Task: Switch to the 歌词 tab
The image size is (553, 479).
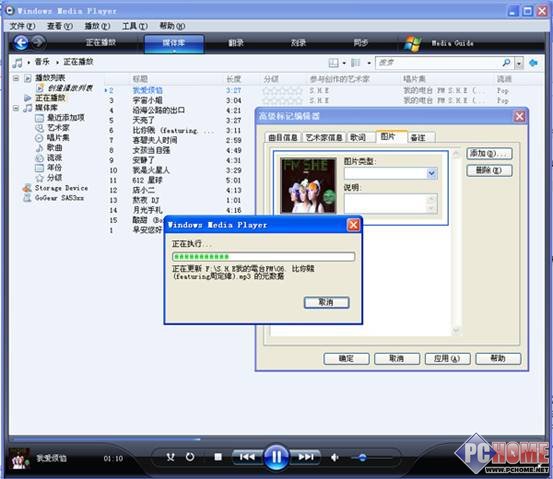Action: [x=358, y=138]
